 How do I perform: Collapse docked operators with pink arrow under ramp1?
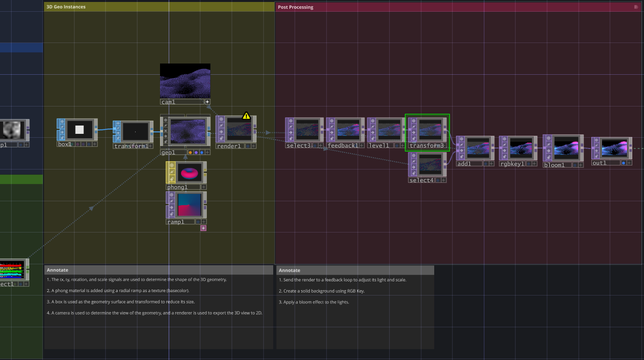pyautogui.click(x=203, y=228)
